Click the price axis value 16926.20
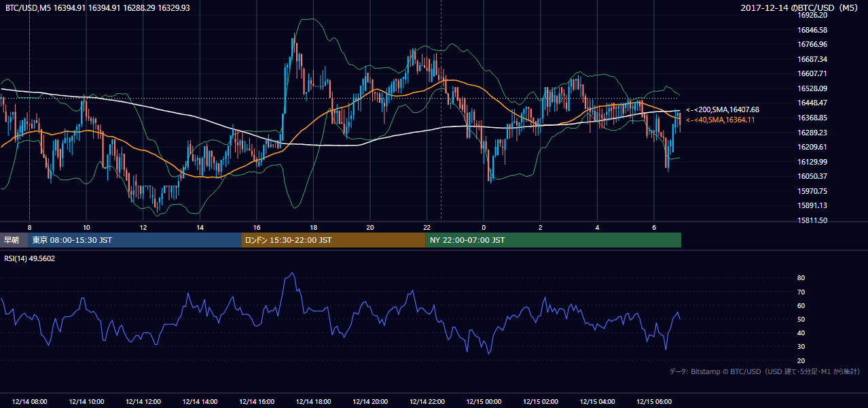 pos(812,15)
